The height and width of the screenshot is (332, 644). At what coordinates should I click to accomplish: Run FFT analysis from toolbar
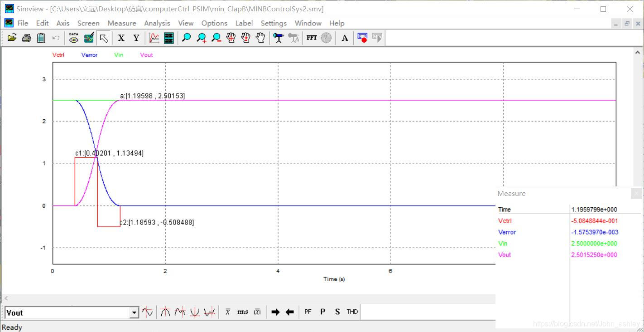point(312,38)
